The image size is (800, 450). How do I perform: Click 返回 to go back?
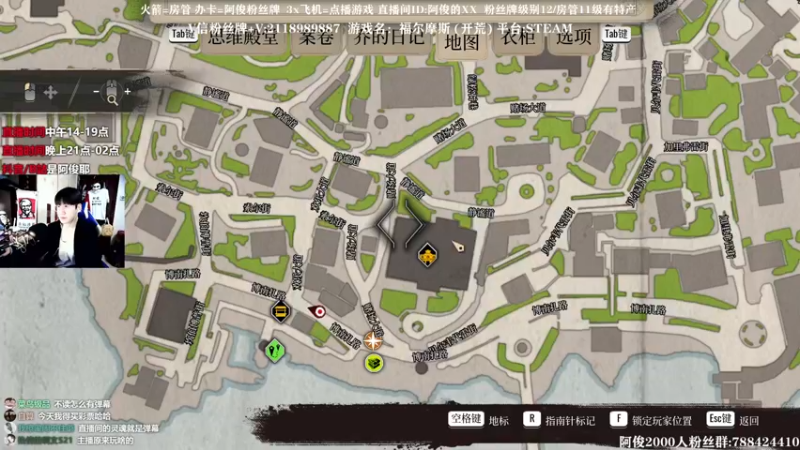tap(749, 421)
